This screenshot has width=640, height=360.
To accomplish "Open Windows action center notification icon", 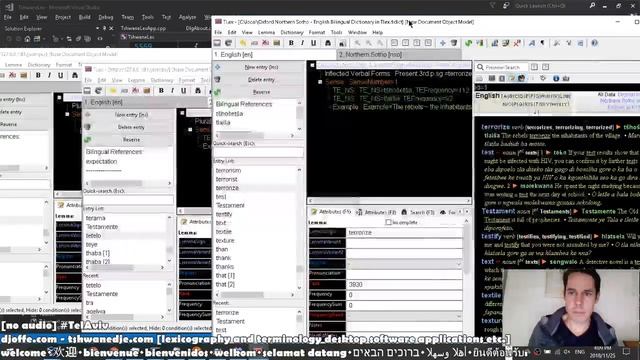I will click(627, 351).
